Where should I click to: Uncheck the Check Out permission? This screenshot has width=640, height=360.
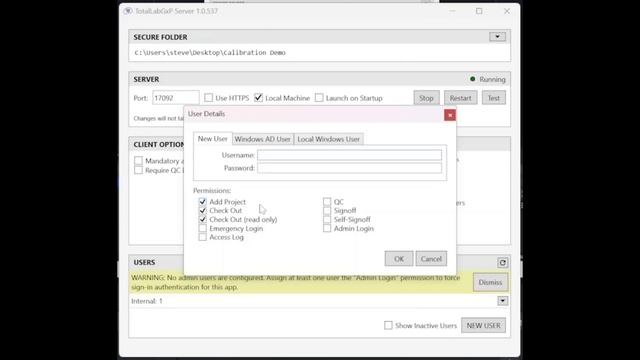[x=202, y=211]
